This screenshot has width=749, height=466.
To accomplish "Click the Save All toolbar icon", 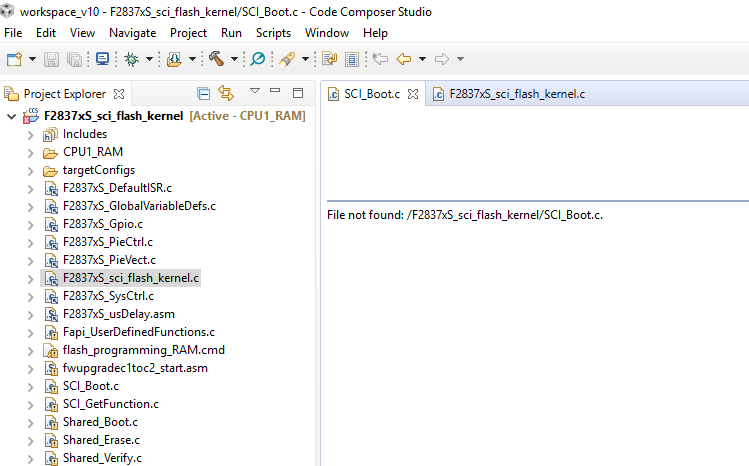I will point(74,59).
